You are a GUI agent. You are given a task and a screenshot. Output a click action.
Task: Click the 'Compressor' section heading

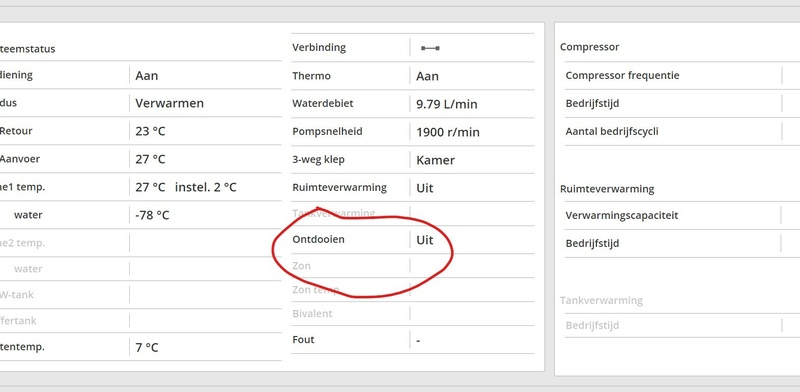pyautogui.click(x=589, y=47)
